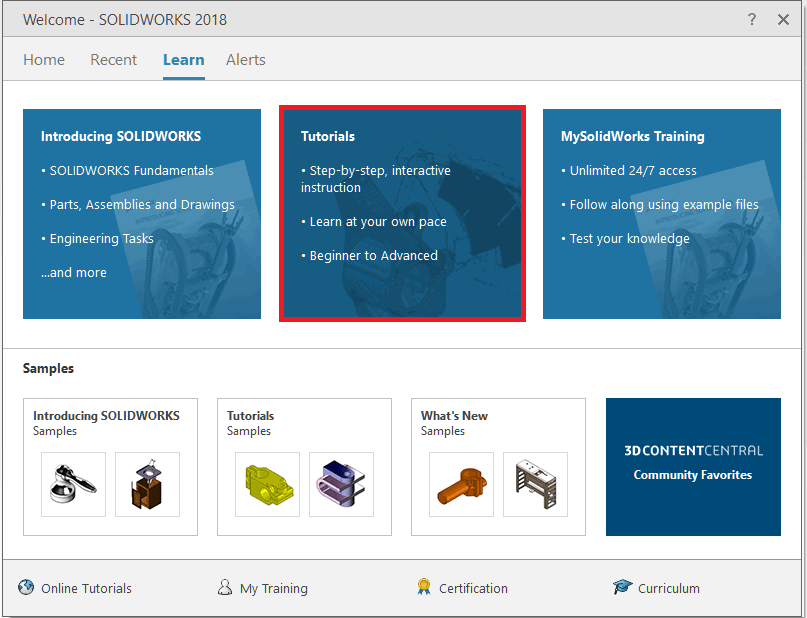Open the brown box assembly sample thumbnail

(x=148, y=484)
